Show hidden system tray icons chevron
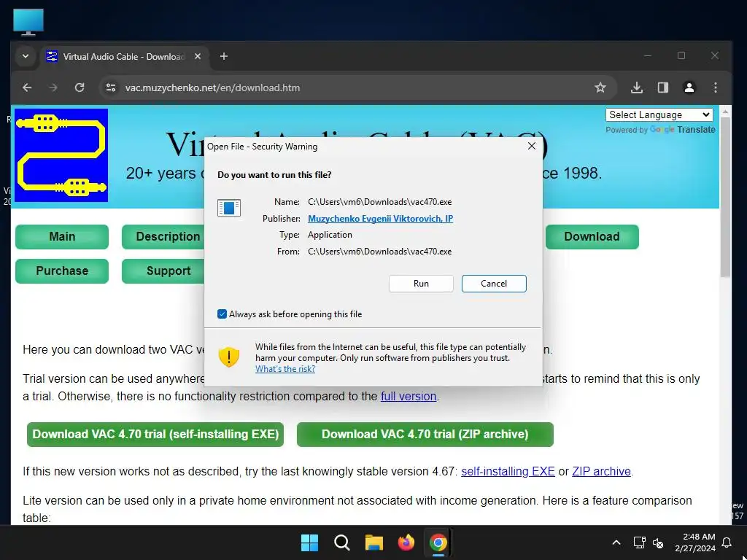Screen dimensions: 747x560 point(616,542)
